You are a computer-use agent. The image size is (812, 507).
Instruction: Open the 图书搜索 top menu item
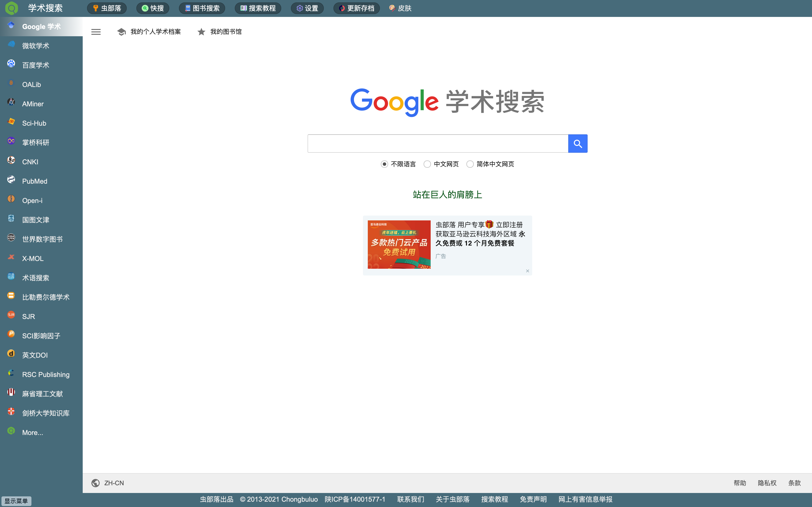(x=202, y=8)
